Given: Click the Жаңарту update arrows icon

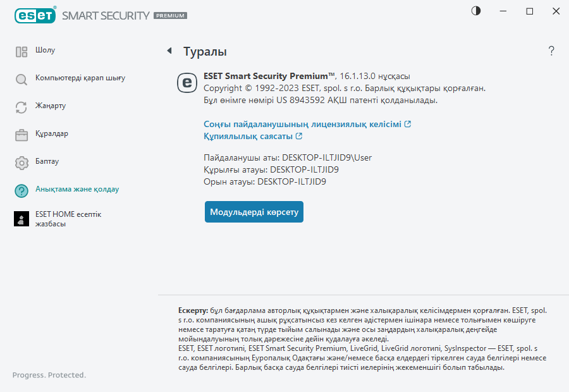Looking at the screenshot, I should (x=21, y=107).
